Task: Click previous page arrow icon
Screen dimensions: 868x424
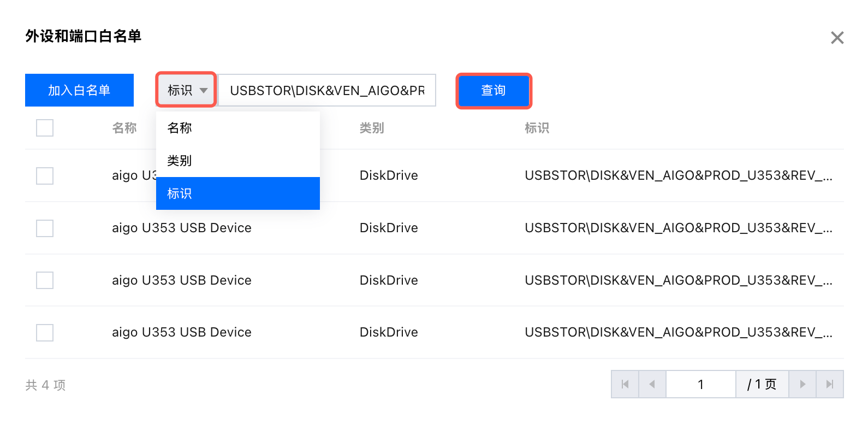Action: [x=652, y=384]
